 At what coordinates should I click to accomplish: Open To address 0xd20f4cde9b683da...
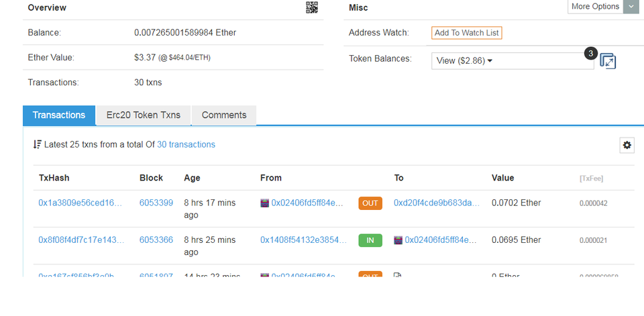437,203
